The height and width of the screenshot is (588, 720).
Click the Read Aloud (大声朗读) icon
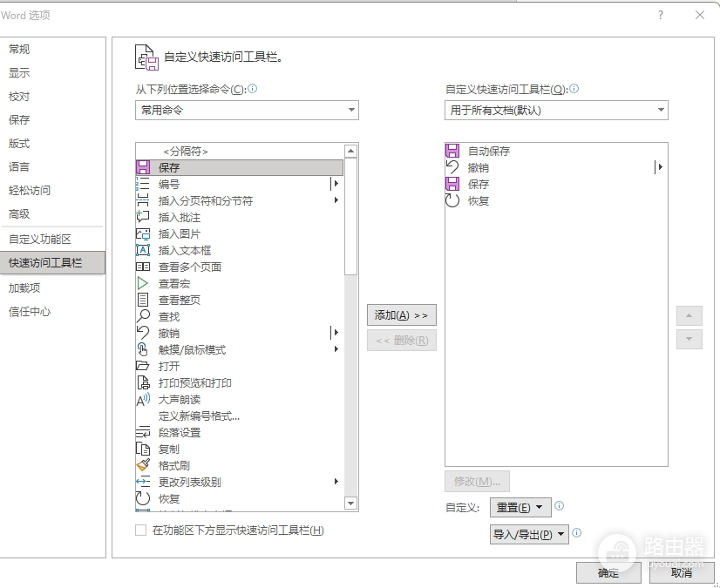tap(143, 399)
